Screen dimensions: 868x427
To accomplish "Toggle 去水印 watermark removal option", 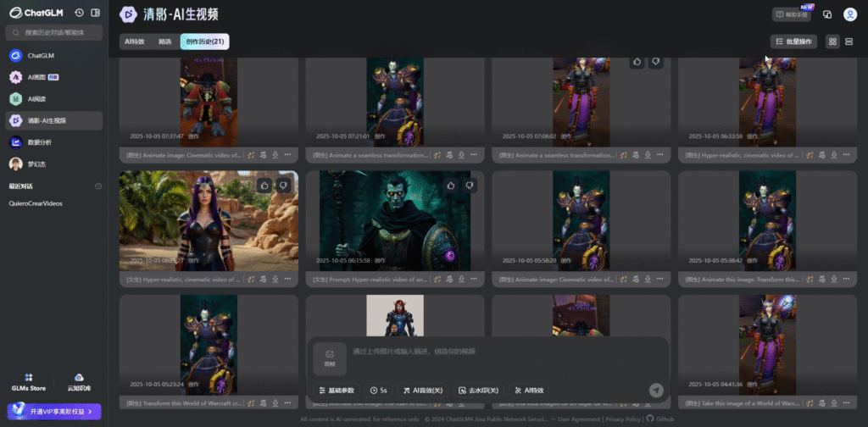I will 479,391.
